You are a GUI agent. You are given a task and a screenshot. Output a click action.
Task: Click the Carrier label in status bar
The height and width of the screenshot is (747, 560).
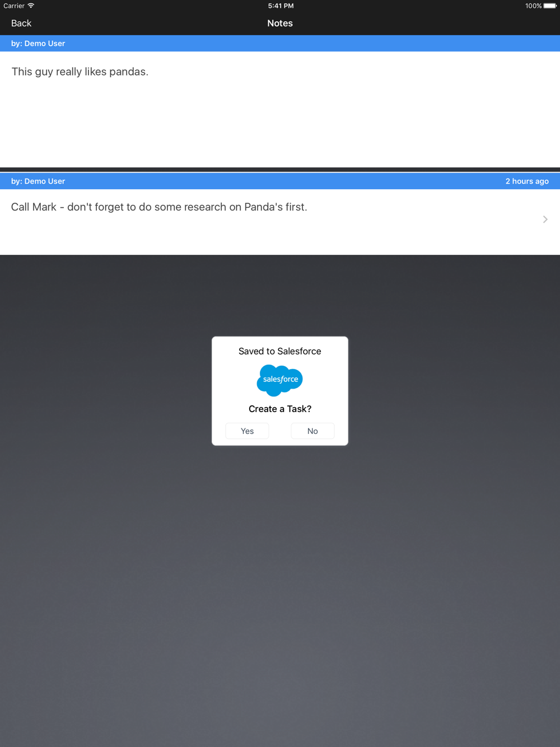pos(14,6)
